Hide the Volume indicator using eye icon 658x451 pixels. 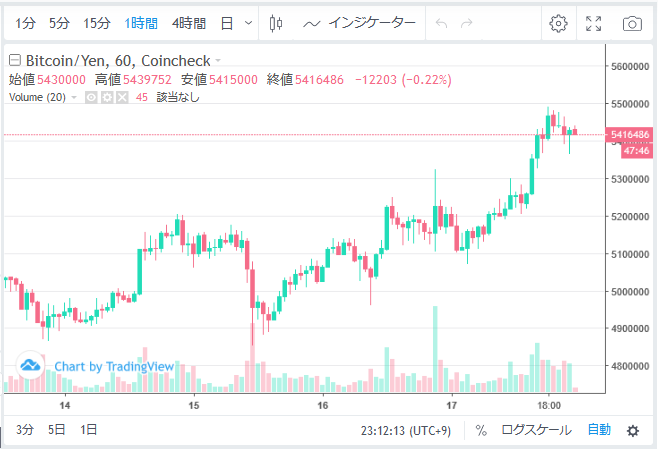(x=90, y=98)
